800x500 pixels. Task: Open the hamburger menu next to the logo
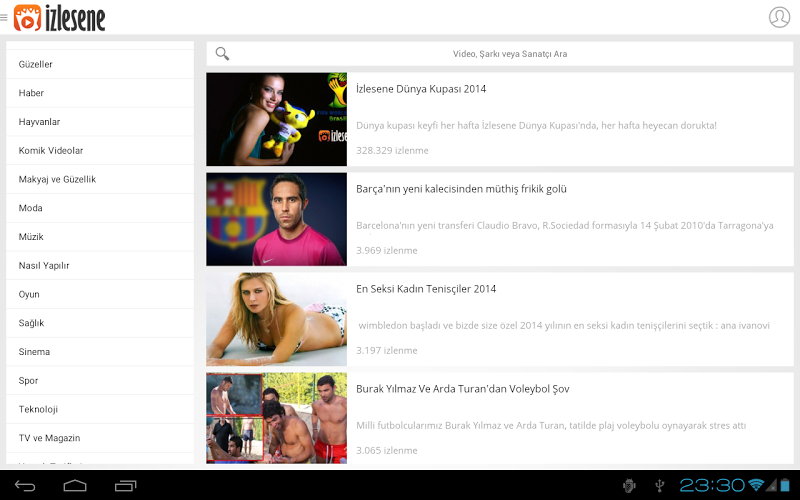5,17
